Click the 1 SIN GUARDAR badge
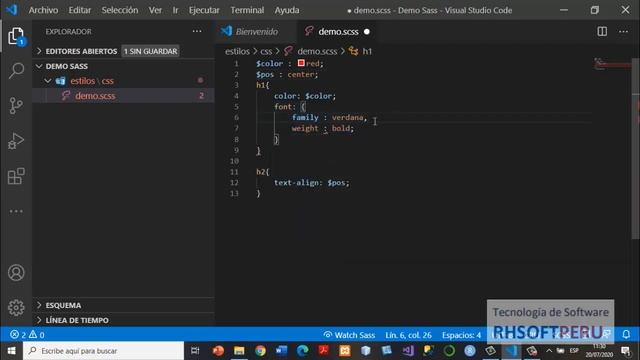The width and height of the screenshot is (640, 360). tap(151, 51)
